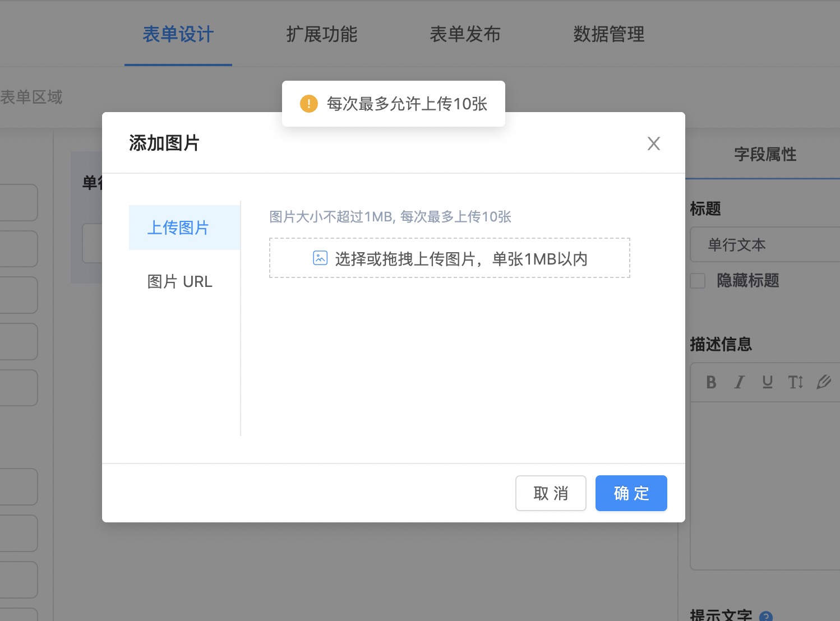Switch to the 图片 URL tab
840x621 pixels.
[x=179, y=281]
